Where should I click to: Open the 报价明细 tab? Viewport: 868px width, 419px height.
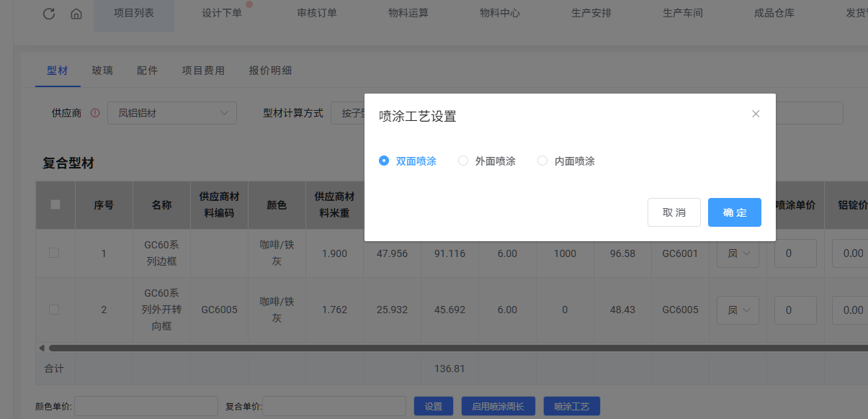coord(270,71)
